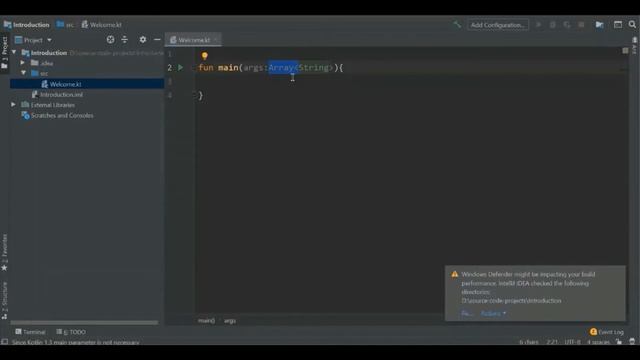
Task: Click the Fix link in the notification
Action: pyautogui.click(x=467, y=313)
